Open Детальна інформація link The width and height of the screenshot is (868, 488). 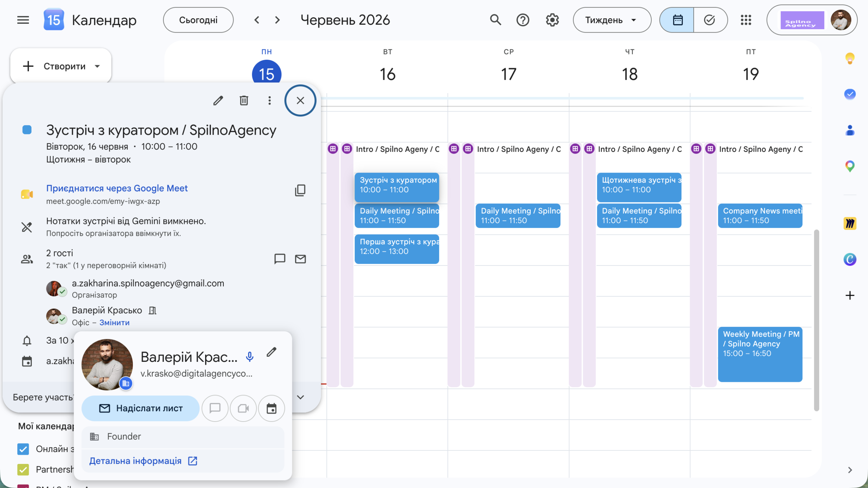tap(143, 461)
